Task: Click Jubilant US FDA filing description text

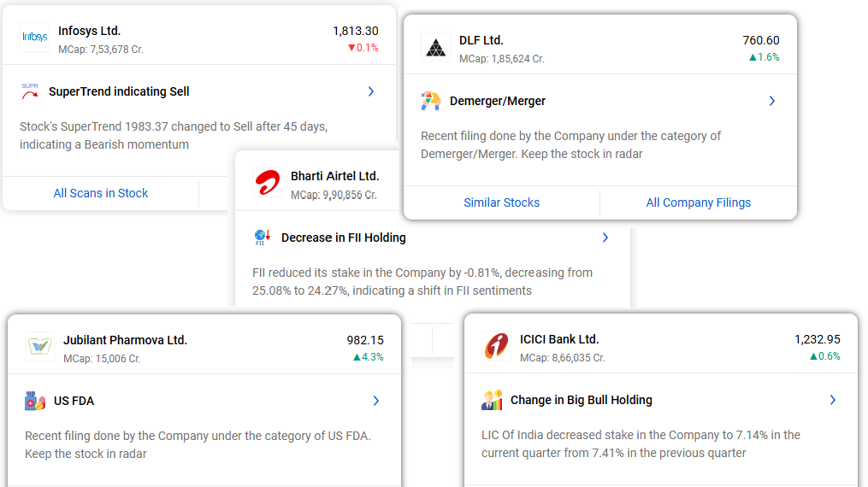Action: point(198,444)
